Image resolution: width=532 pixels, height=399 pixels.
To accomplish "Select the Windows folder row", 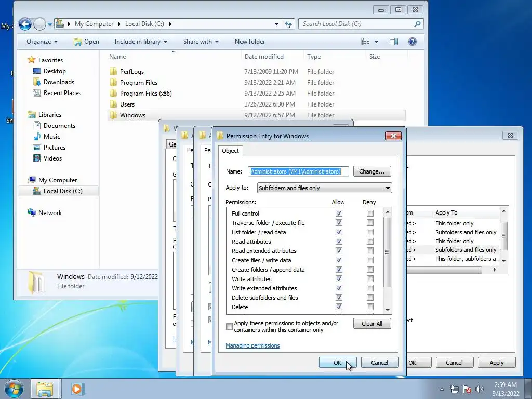I will (257, 115).
